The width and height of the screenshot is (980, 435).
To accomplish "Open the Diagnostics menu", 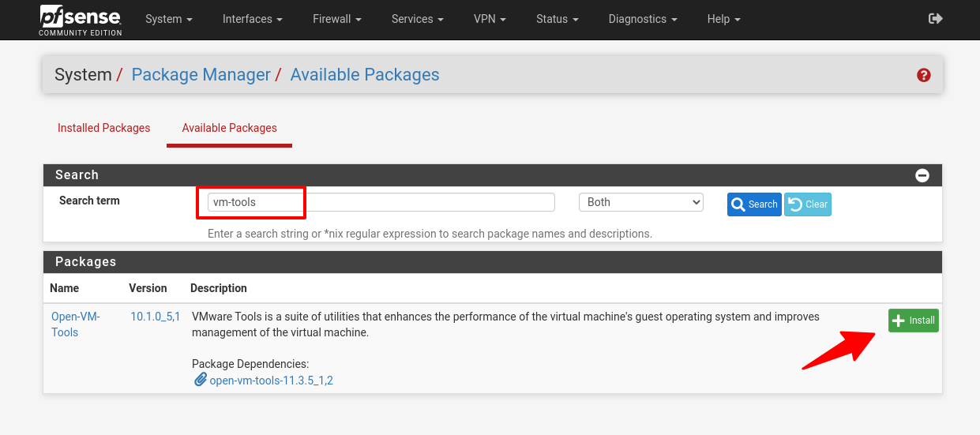I will coord(643,19).
